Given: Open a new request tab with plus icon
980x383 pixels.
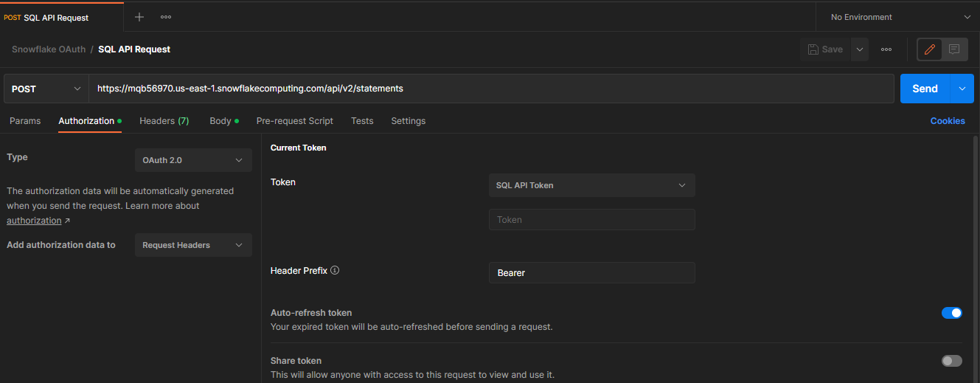Looking at the screenshot, I should 139,17.
